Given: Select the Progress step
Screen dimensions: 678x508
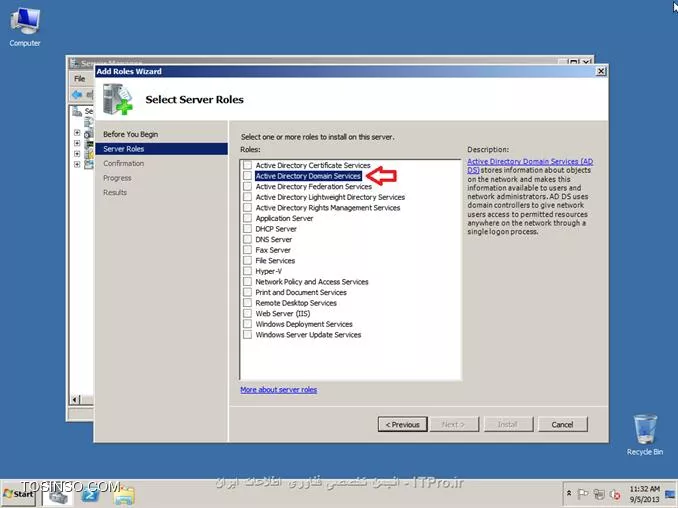Looking at the screenshot, I should (117, 178).
